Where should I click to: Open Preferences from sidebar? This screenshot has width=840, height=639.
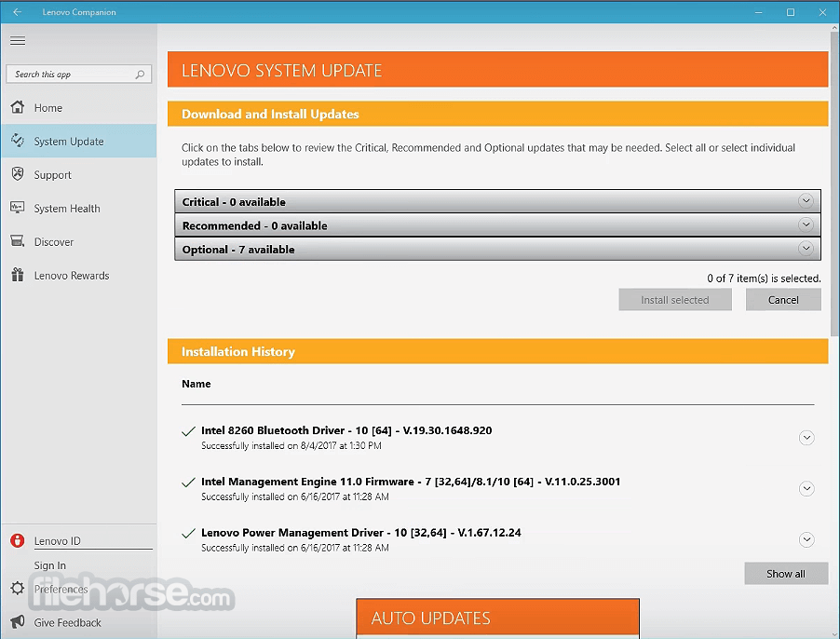coord(61,589)
